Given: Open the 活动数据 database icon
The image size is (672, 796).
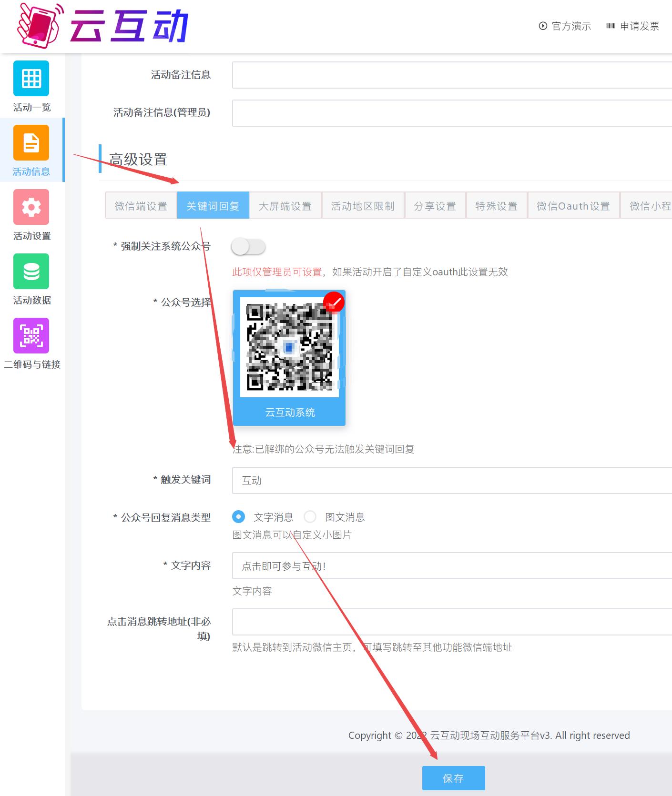Looking at the screenshot, I should point(31,271).
